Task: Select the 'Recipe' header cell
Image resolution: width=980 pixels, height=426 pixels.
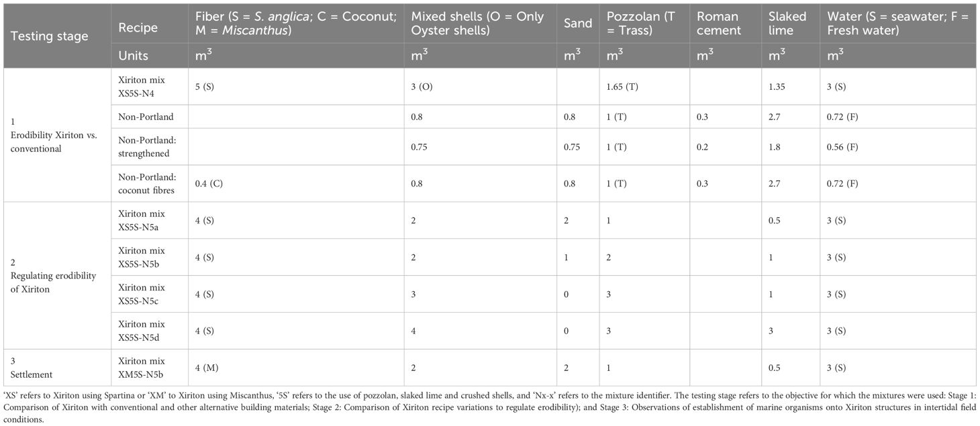Action: (x=138, y=28)
